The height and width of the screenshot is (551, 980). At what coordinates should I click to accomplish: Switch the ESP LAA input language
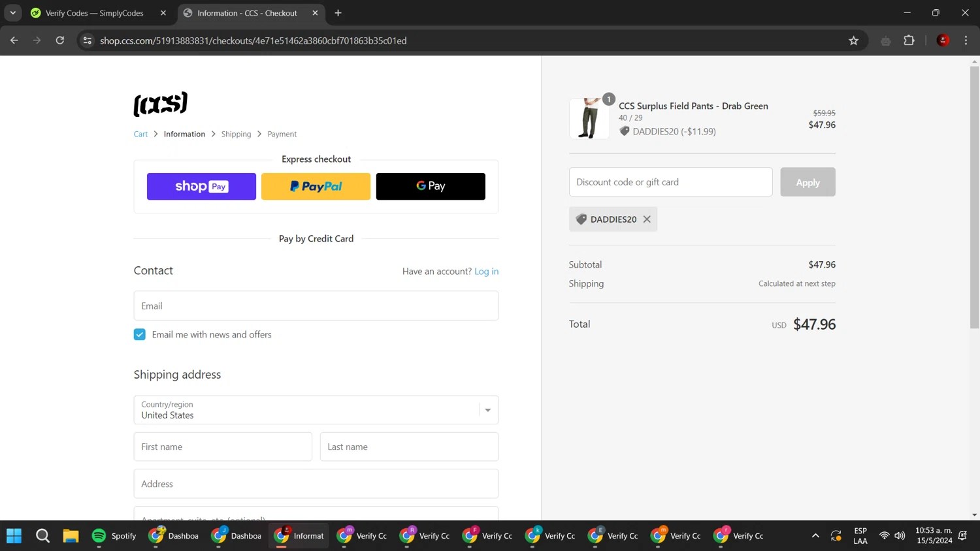point(860,536)
